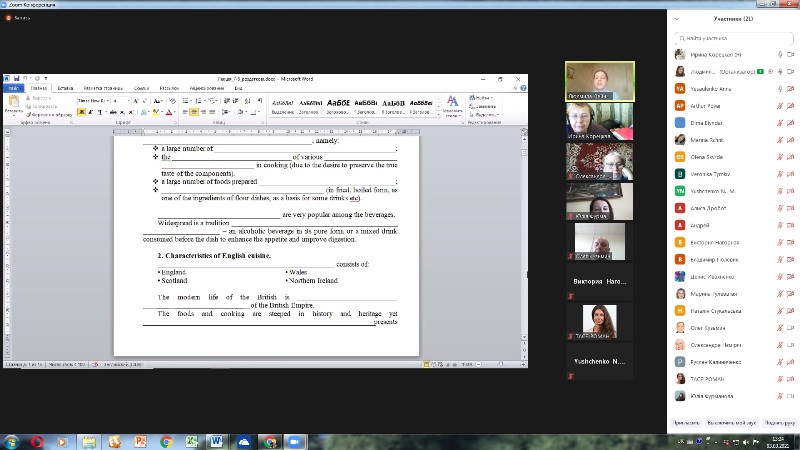Screen dimensions: 800x450
Task: Open the Zoom app from the taskbar
Action: point(294,441)
